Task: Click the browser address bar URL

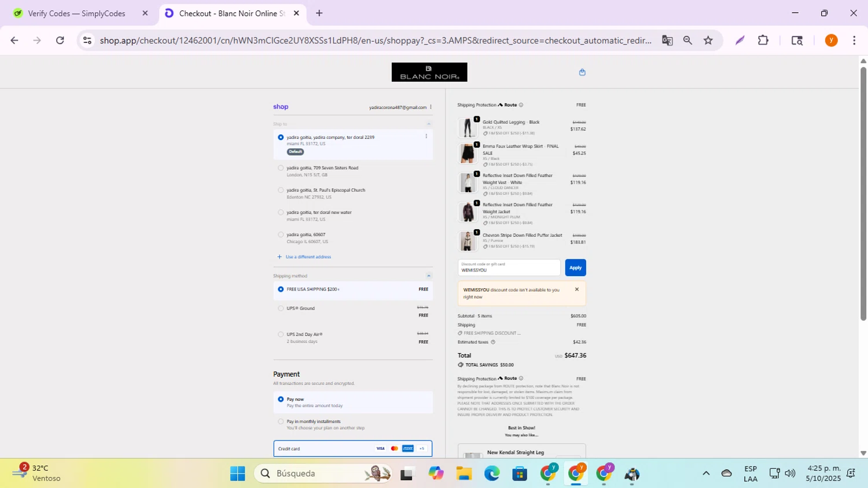Action: 375,41
